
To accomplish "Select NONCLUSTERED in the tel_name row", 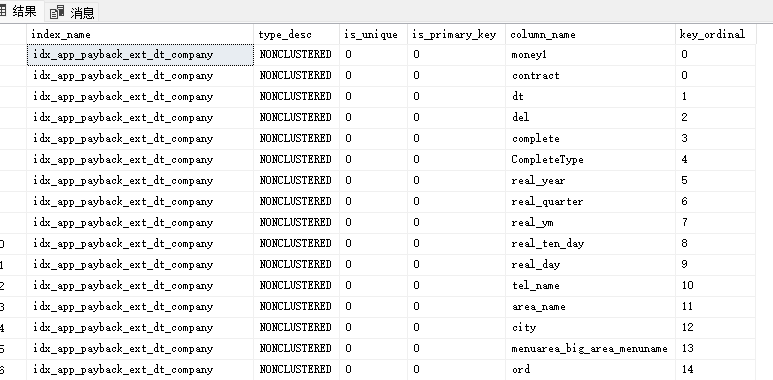I will [297, 286].
